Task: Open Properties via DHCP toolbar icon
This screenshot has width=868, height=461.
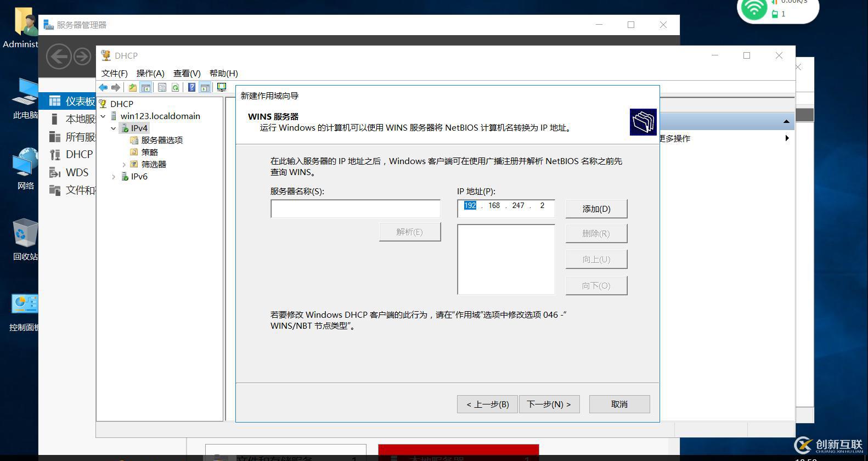Action: [162, 87]
